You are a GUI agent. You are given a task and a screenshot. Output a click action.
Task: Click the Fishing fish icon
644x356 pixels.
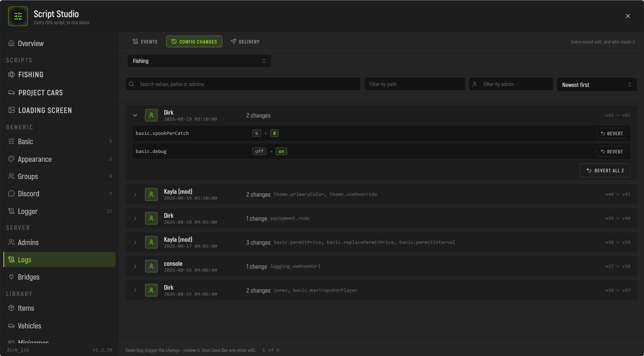click(12, 74)
